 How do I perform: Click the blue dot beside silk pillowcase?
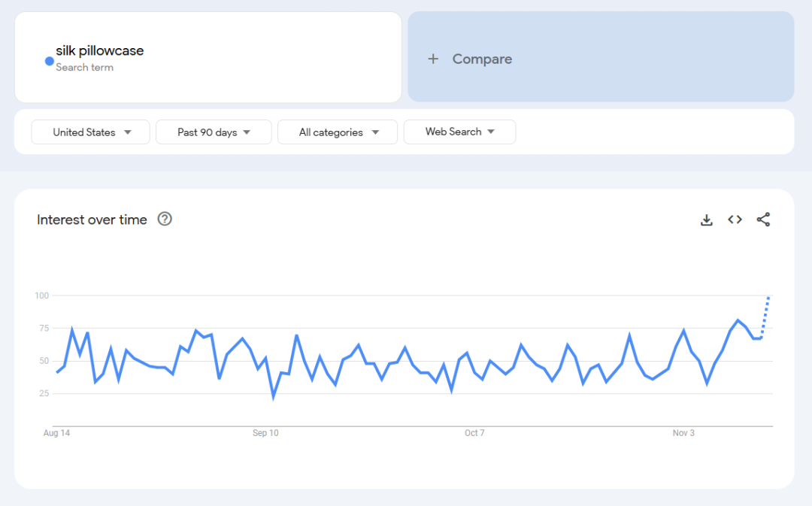[x=50, y=61]
